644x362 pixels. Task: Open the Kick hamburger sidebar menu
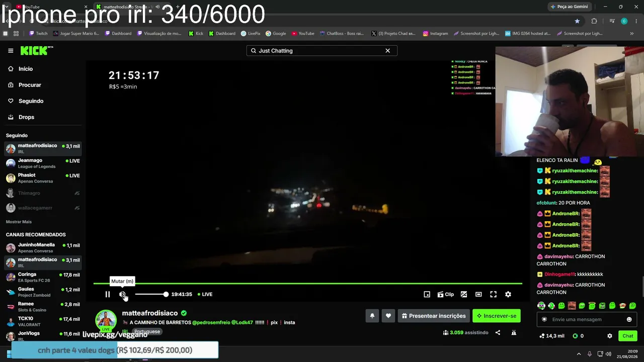11,50
